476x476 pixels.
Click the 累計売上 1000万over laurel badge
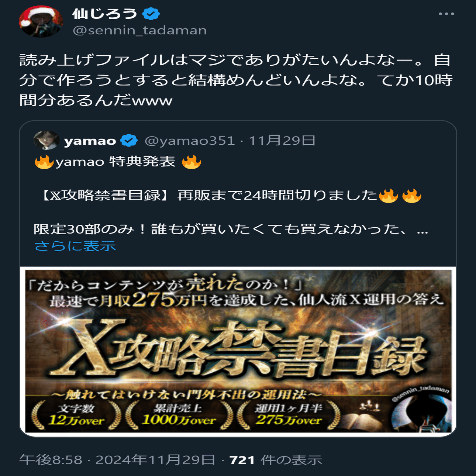(x=179, y=414)
